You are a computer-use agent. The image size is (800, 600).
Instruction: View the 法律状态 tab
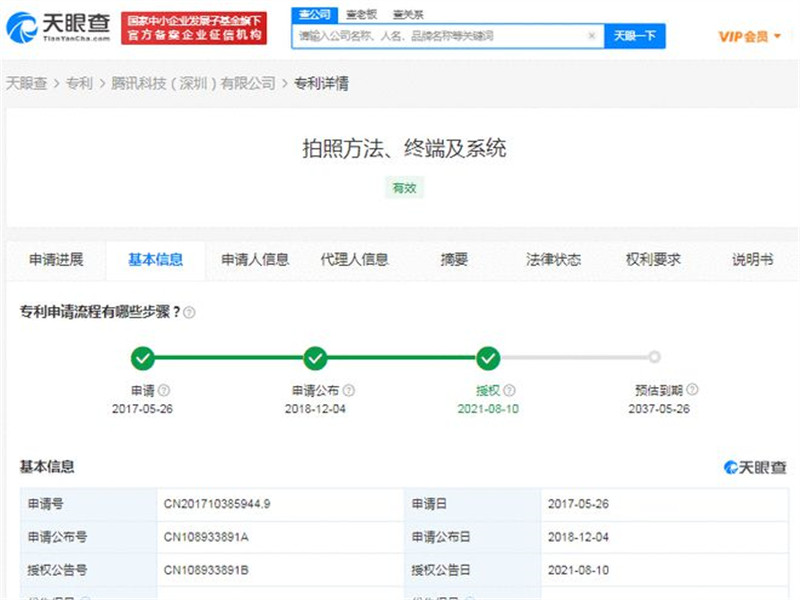tap(554, 260)
